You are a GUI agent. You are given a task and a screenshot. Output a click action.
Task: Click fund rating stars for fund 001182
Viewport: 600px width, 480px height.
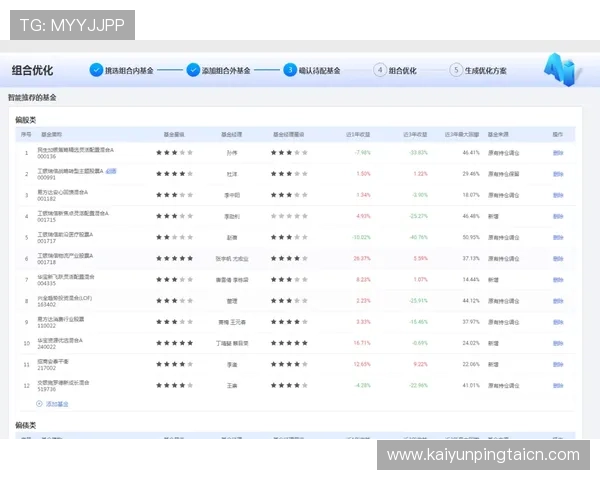point(174,195)
